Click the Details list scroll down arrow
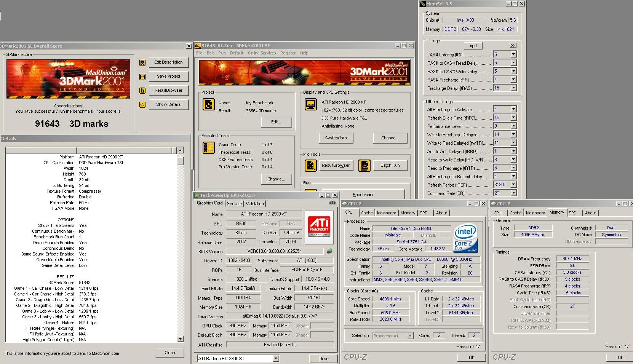Image resolution: width=633 pixels, height=364 pixels. pos(181,339)
